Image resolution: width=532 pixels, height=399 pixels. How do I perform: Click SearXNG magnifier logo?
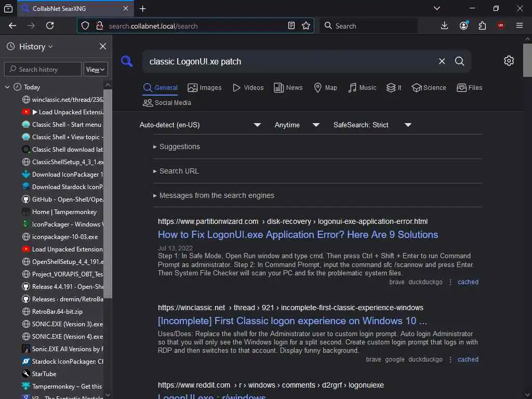pos(127,61)
